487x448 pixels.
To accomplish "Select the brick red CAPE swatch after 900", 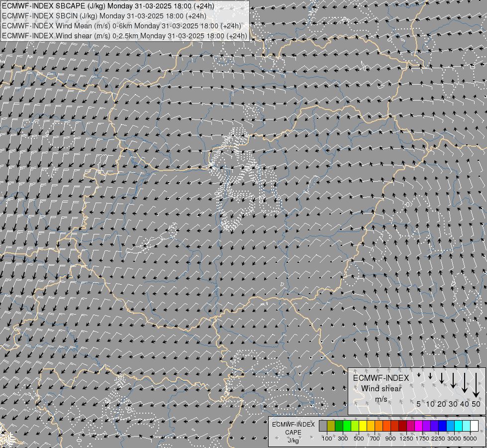I will (395, 426).
